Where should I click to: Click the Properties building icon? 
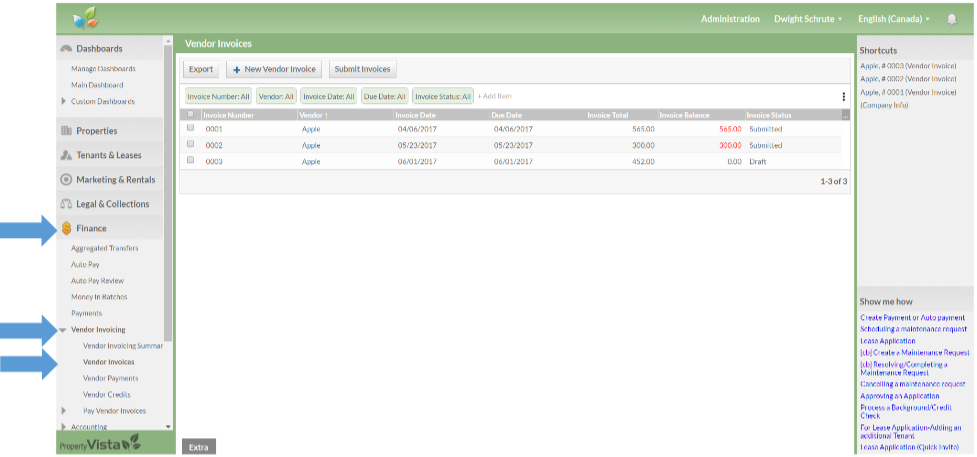click(66, 131)
